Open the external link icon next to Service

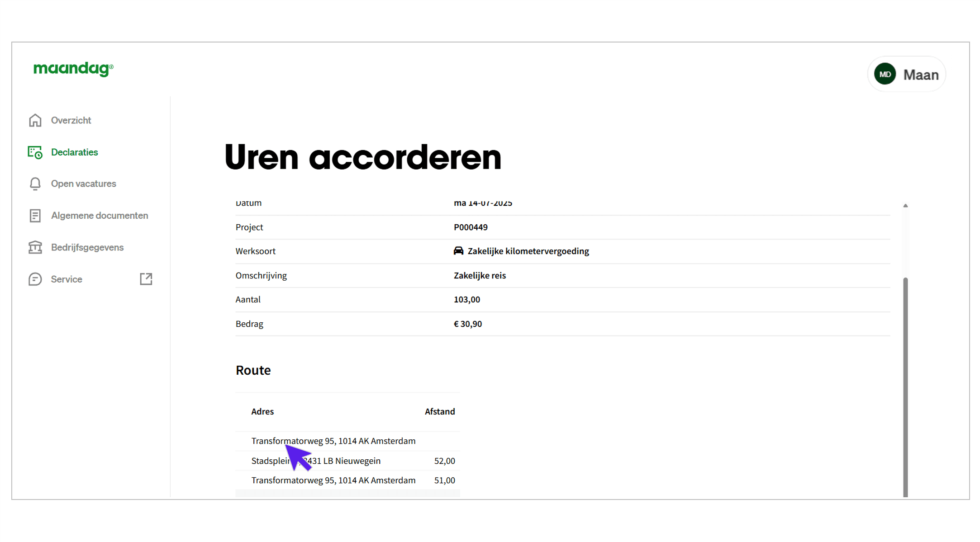[146, 279]
